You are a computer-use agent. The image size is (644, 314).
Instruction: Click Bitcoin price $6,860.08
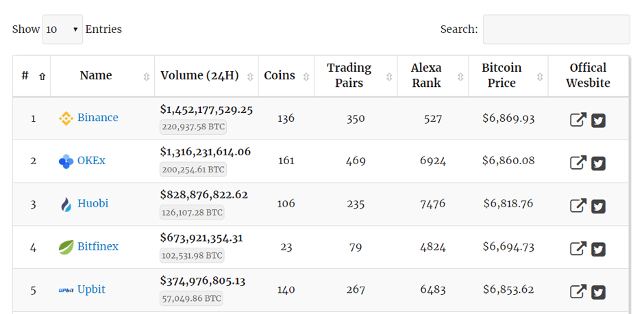(x=508, y=161)
